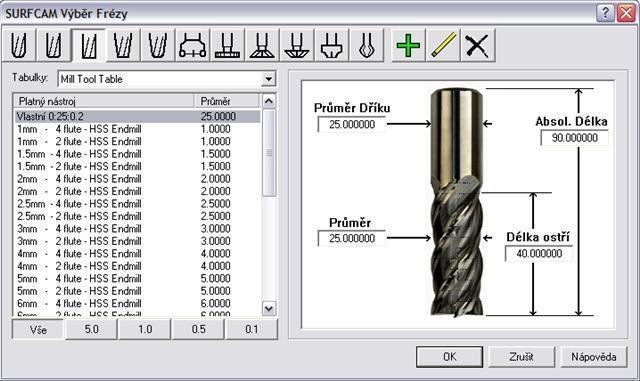The width and height of the screenshot is (640, 381).
Task: Select the bull-nose endmill tool type icon
Action: click(53, 45)
